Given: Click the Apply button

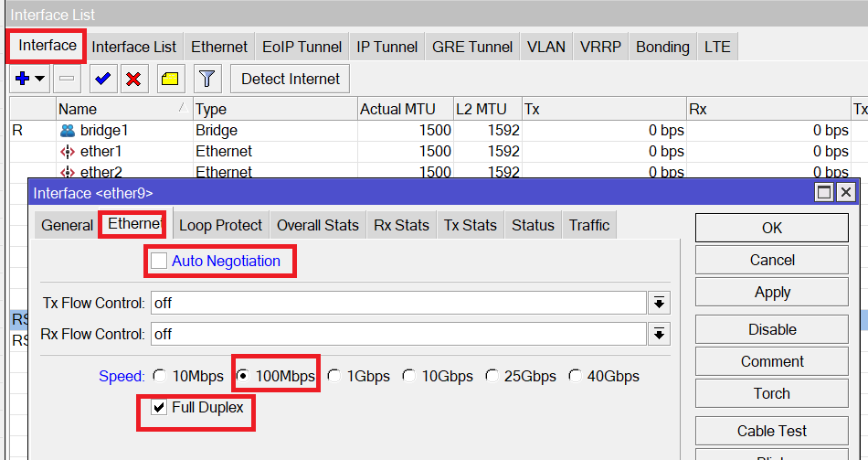Looking at the screenshot, I should click(772, 292).
